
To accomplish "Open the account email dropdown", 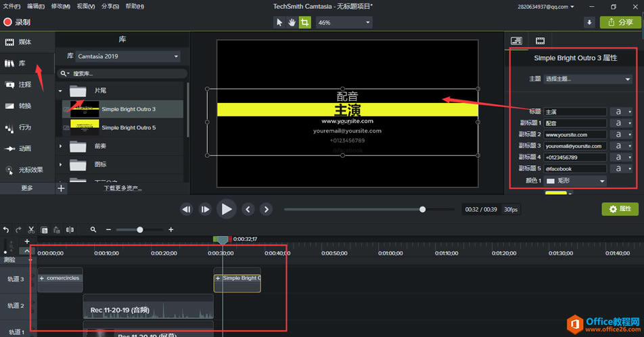I will (x=545, y=7).
